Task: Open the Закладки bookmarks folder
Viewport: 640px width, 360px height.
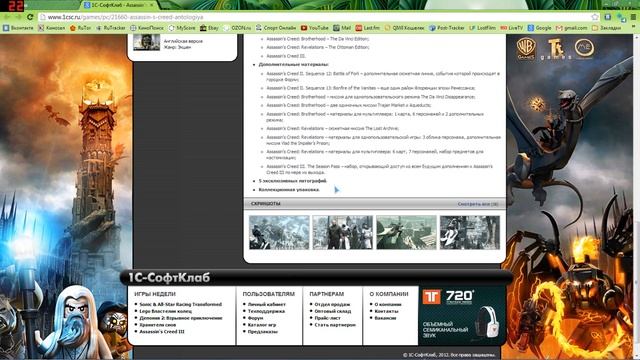Action: 607,28
